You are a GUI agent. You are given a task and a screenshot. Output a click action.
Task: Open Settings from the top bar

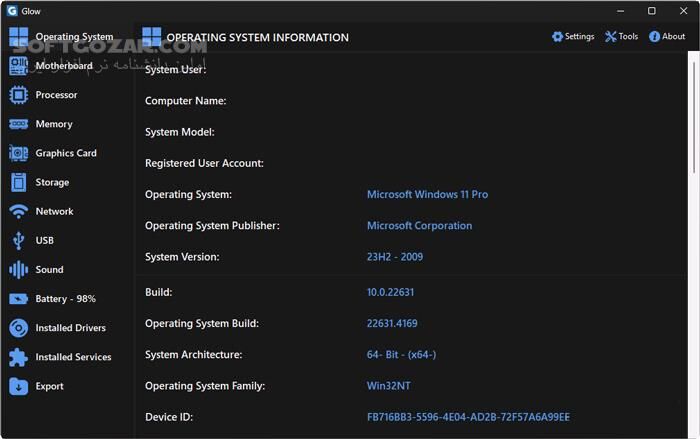tap(573, 37)
